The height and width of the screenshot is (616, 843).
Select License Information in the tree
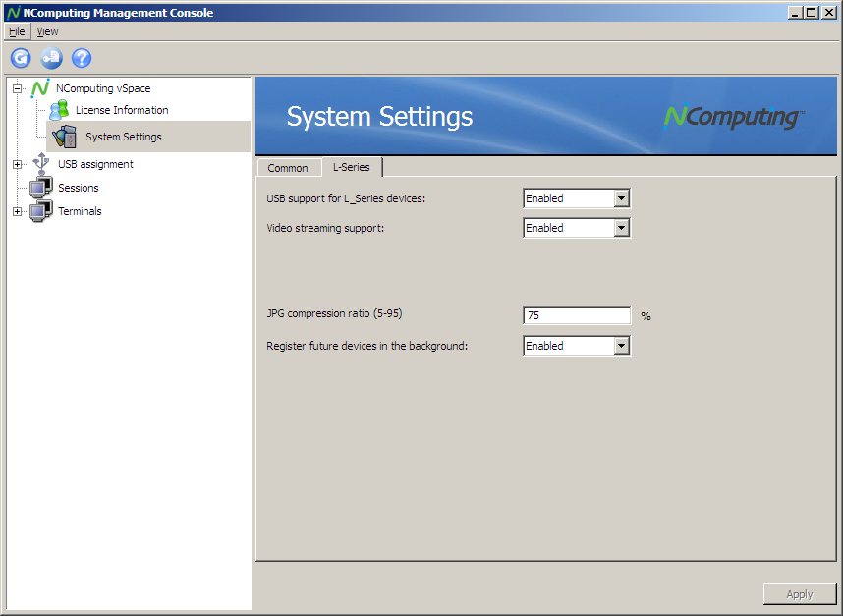point(122,110)
